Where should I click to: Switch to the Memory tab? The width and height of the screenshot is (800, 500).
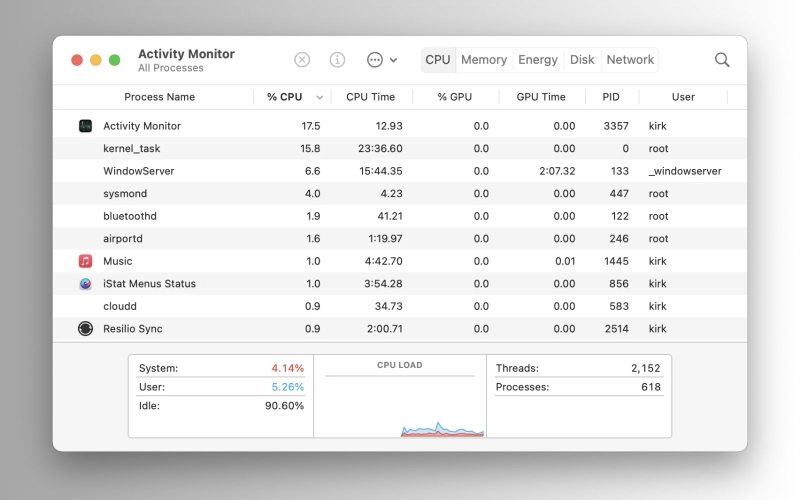coord(484,60)
